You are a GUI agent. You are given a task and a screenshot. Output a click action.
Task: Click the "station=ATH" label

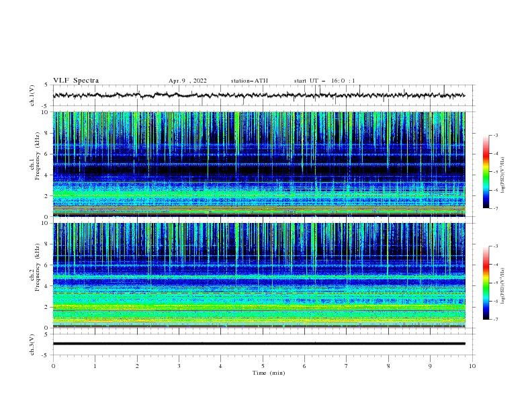(249, 81)
